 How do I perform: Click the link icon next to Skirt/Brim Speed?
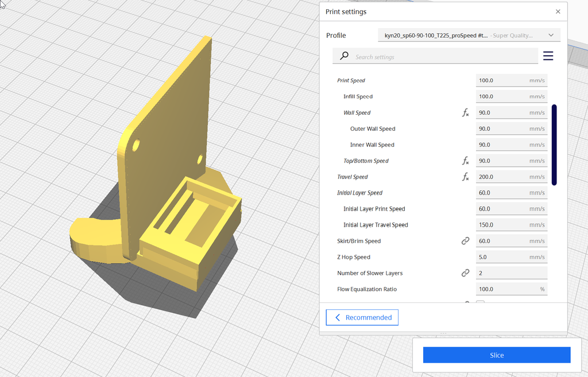click(465, 240)
